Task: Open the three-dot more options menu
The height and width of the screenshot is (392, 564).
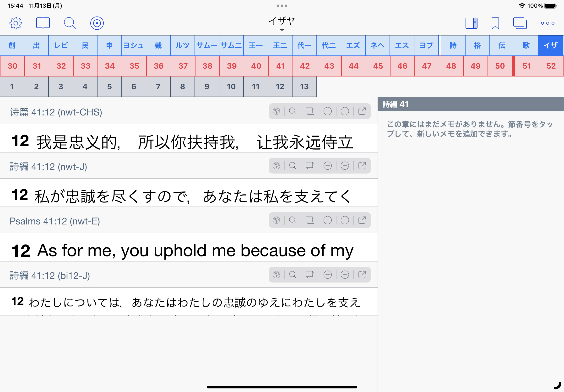Action: click(x=547, y=23)
